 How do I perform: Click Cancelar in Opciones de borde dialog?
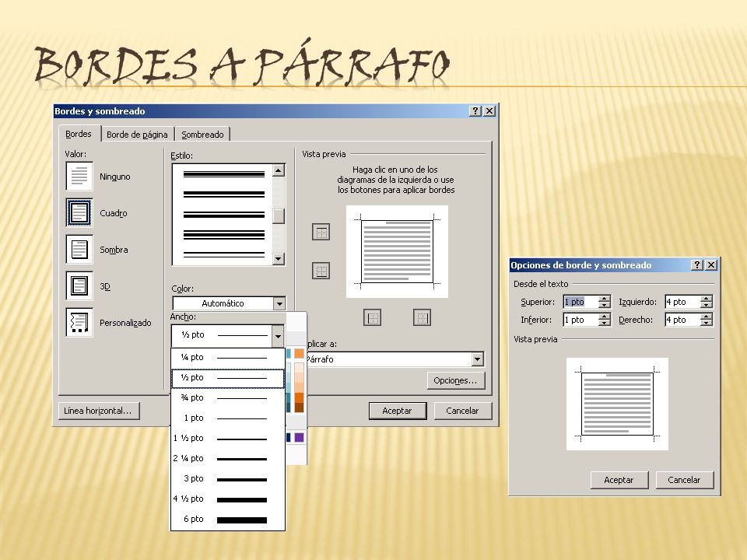[x=684, y=480]
